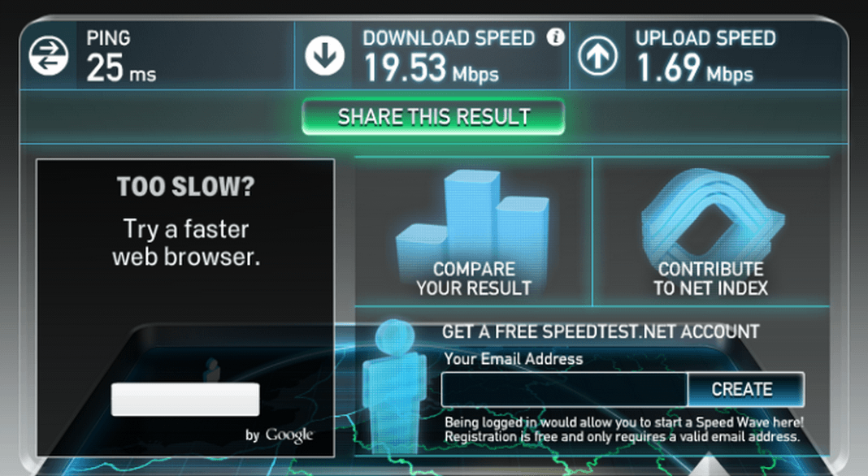Click the 25 ms ping reading
868x476 pixels.
[x=121, y=68]
